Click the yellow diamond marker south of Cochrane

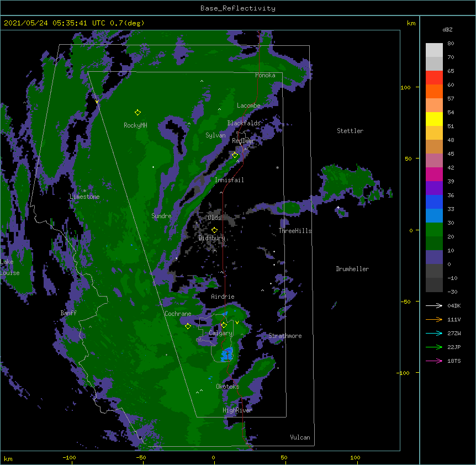click(x=188, y=326)
